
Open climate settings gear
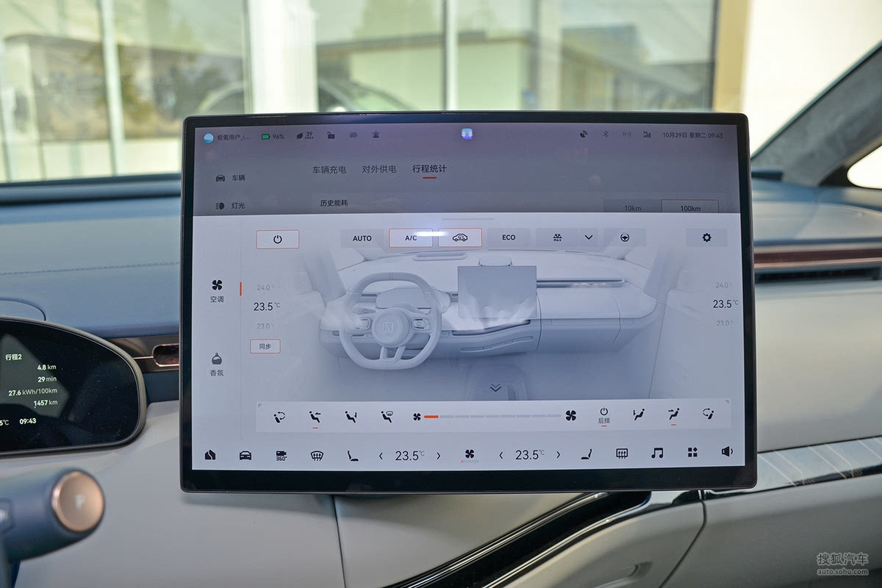coord(706,237)
